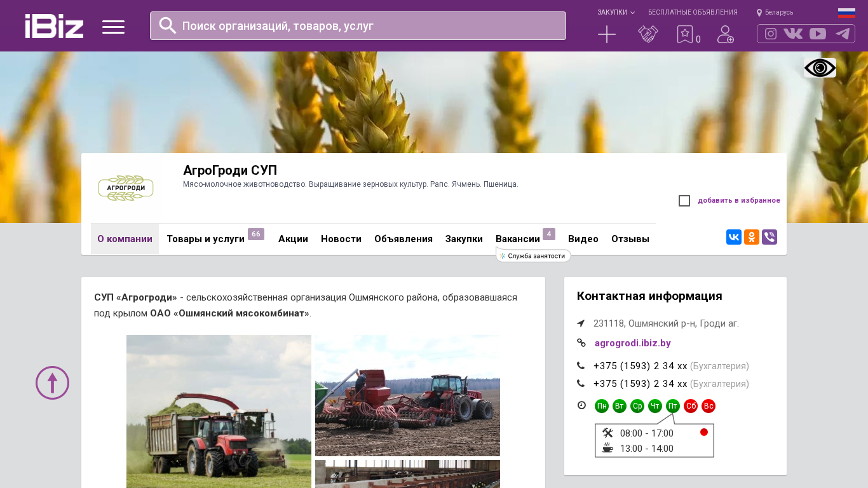Select Wednesday (Ср) working day

[637, 406]
